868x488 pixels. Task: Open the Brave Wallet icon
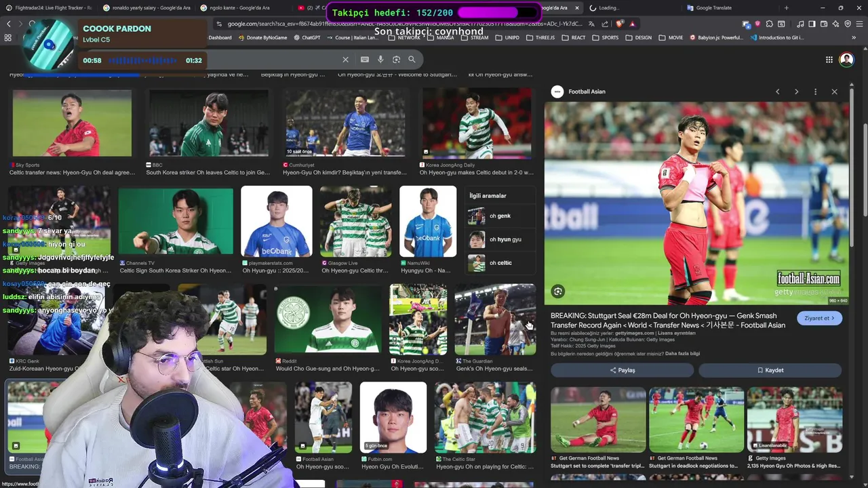[x=823, y=24]
